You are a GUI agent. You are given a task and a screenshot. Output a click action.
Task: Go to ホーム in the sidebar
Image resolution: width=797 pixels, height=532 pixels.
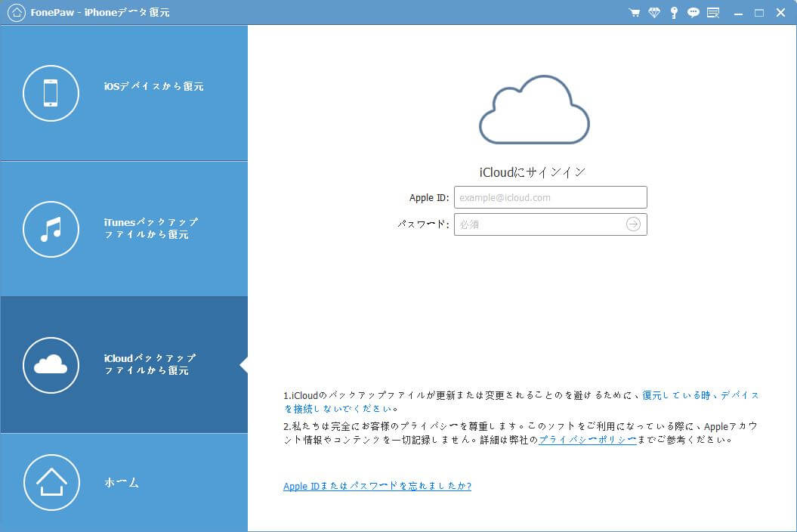pos(124,483)
